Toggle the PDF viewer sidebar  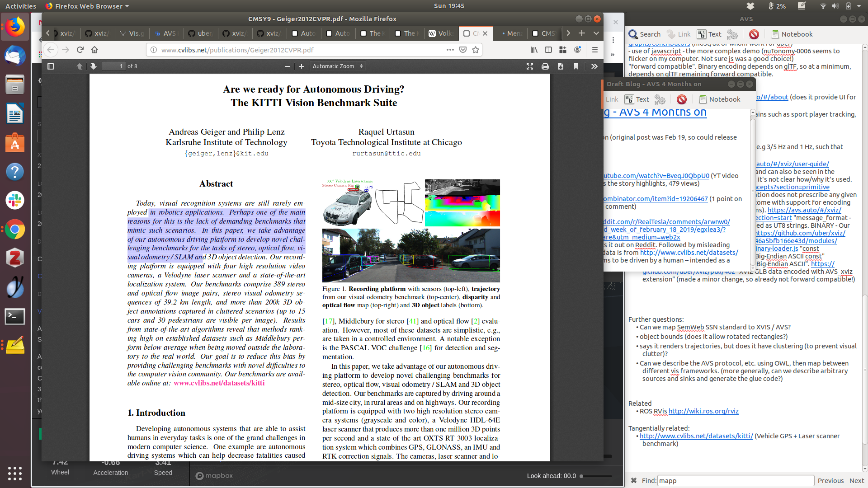51,66
